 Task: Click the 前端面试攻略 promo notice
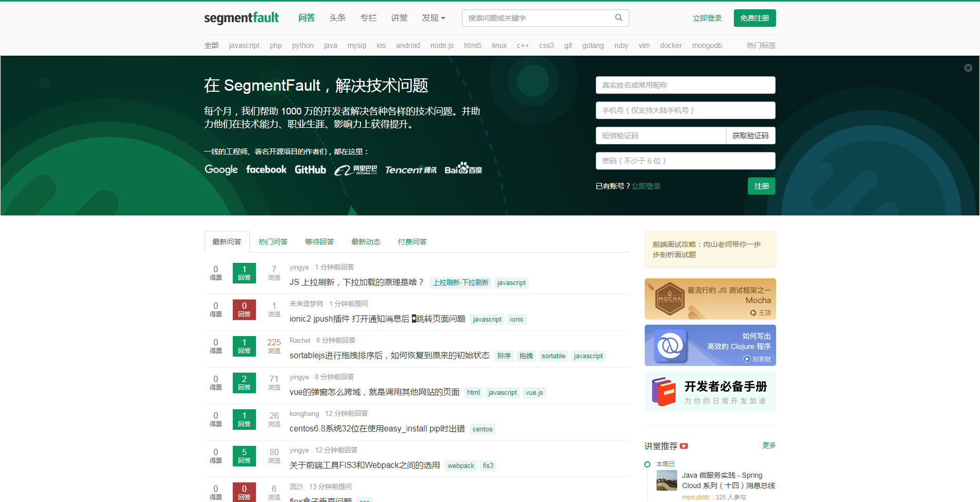(x=710, y=249)
